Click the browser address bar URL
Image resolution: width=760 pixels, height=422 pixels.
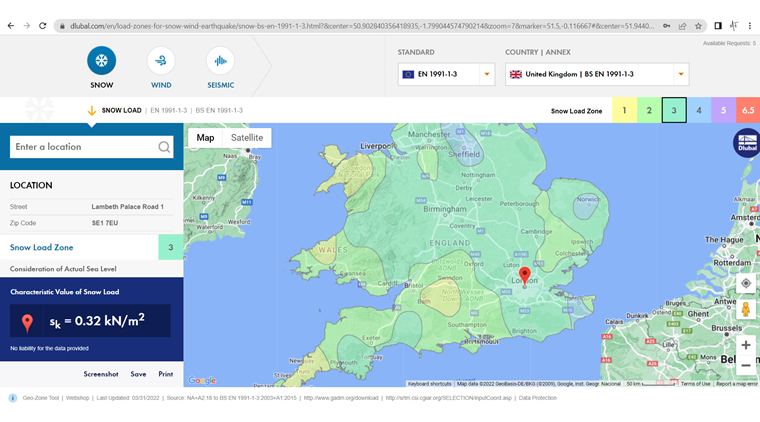[361, 26]
